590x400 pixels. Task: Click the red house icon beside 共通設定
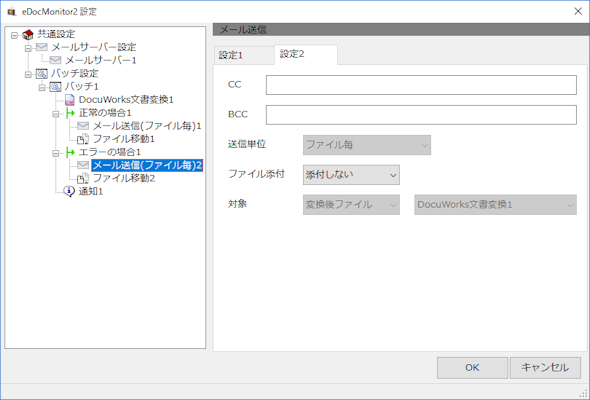click(28, 35)
